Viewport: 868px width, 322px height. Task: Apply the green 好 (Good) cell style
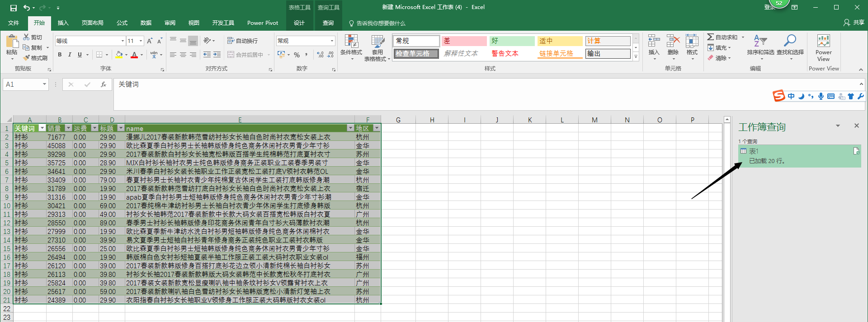pyautogui.click(x=511, y=41)
